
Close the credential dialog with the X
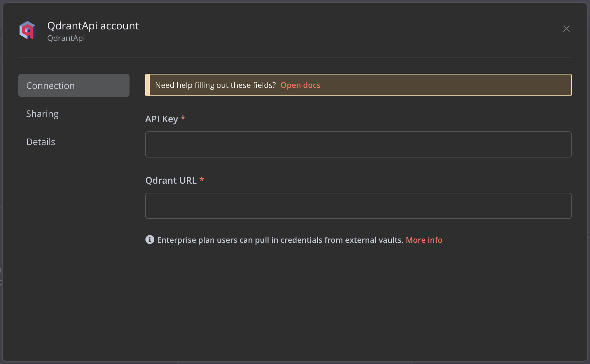tap(566, 29)
